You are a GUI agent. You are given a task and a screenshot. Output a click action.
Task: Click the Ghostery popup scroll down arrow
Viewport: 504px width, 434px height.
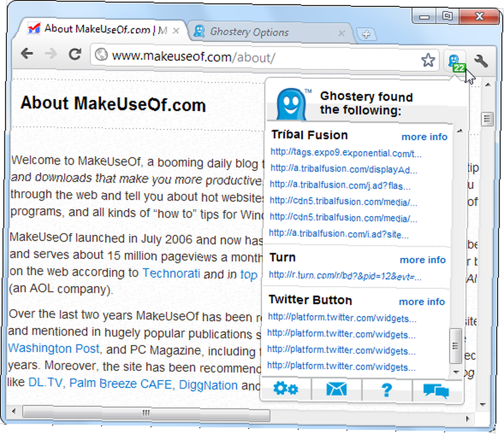pos(456,372)
